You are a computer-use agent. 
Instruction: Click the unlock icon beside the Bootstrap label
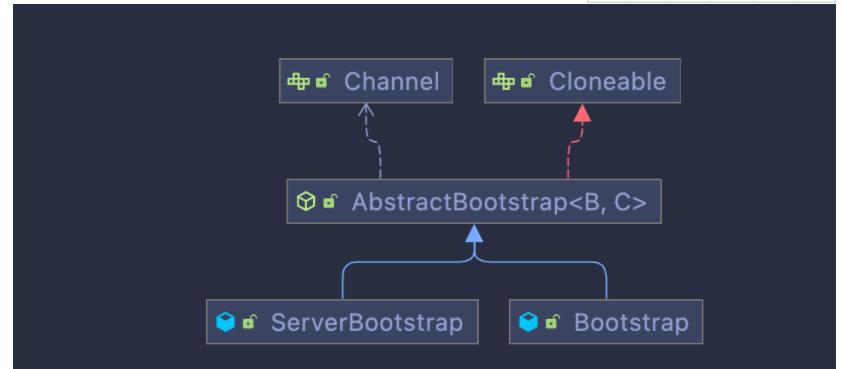click(x=553, y=322)
